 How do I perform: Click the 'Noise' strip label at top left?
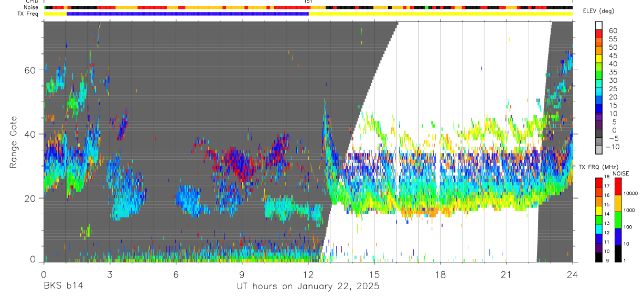click(x=31, y=8)
